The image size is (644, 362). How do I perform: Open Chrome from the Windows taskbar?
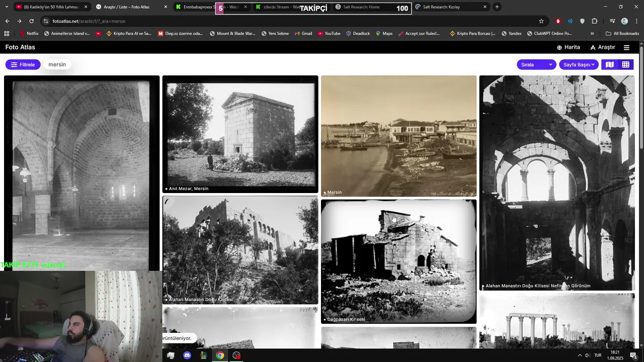[220, 355]
